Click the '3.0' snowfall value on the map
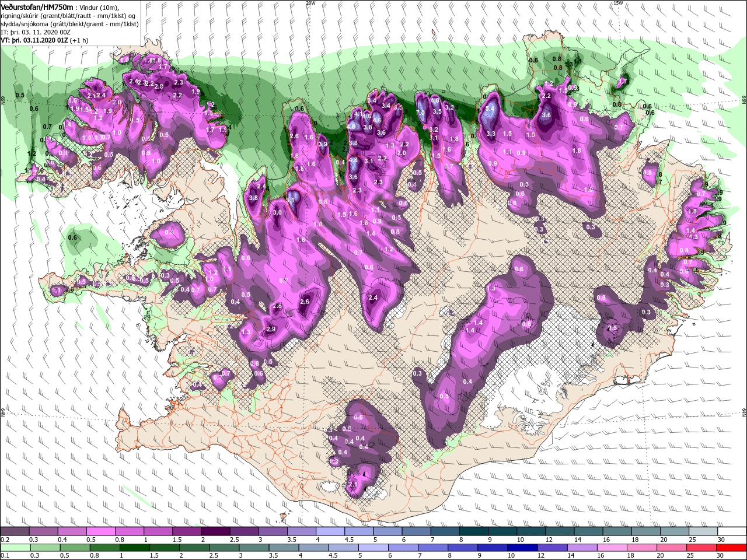Image resolution: width=747 pixels, height=560 pixels. (277, 213)
